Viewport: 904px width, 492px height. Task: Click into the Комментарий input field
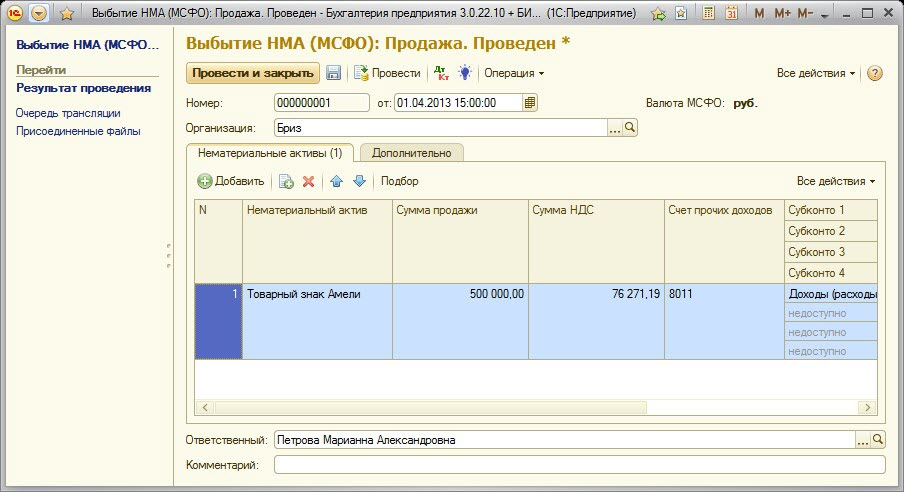(x=579, y=465)
